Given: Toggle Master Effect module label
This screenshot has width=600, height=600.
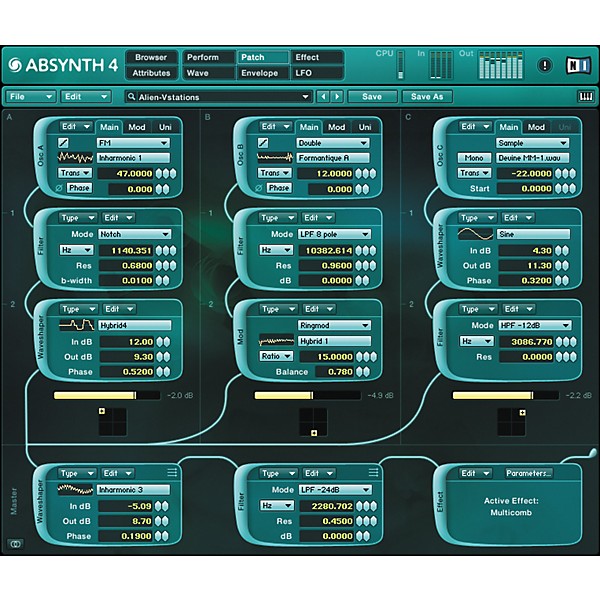Looking at the screenshot, I should point(440,502).
